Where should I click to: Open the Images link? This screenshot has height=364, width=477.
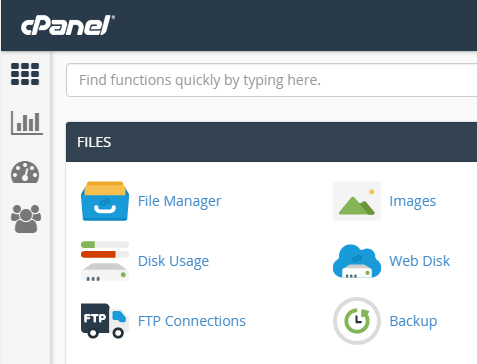[413, 201]
